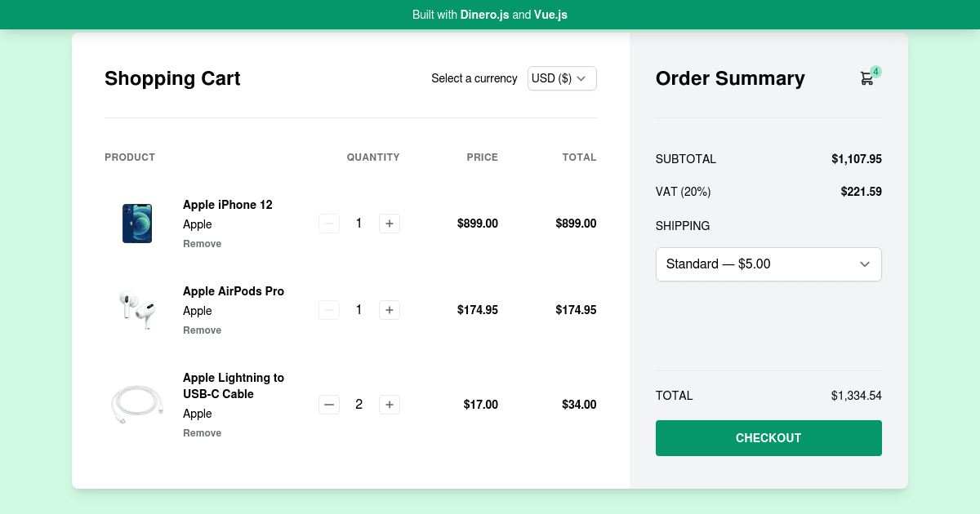Click the shopping cart icon in Order Summary
The height and width of the screenshot is (514, 980).
[x=866, y=78]
